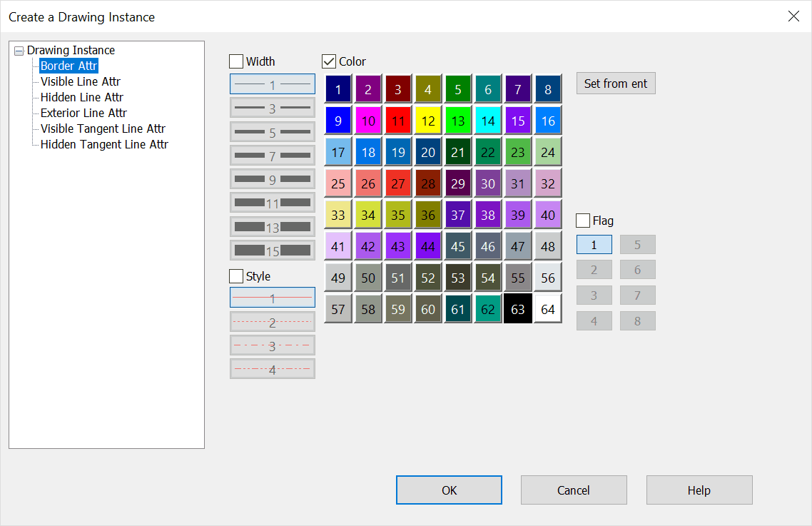Select the thin width 1
The image size is (812, 526).
(x=272, y=84)
